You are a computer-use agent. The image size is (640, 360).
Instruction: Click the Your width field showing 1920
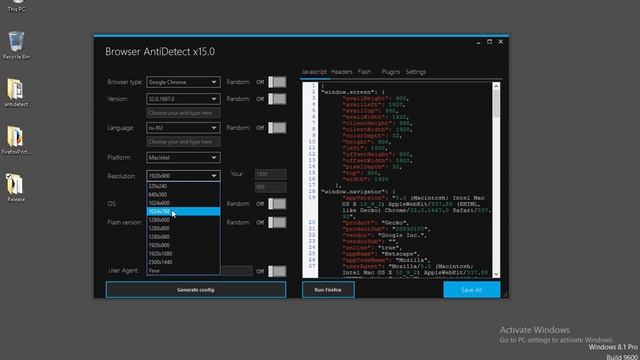click(x=271, y=174)
